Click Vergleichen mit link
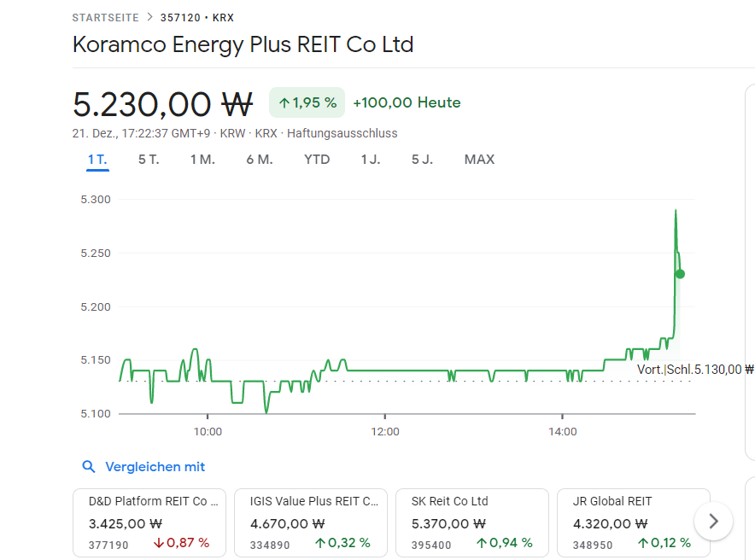The height and width of the screenshot is (560, 755). 155,467
